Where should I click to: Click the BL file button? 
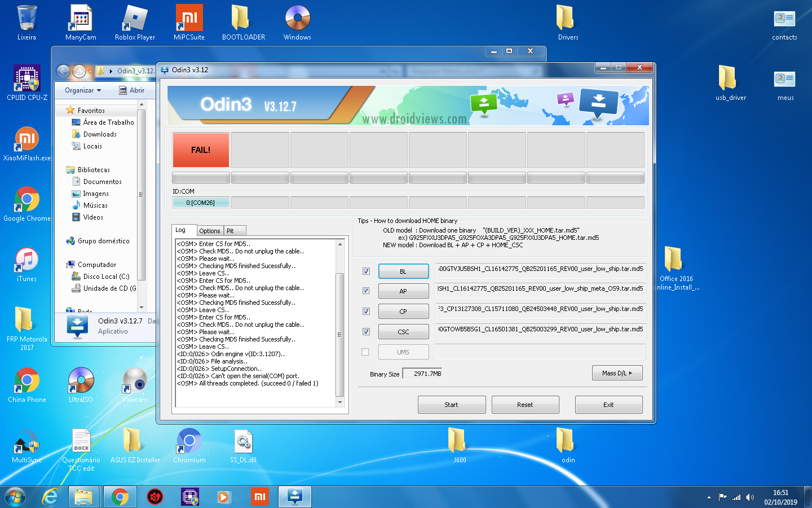click(x=403, y=271)
